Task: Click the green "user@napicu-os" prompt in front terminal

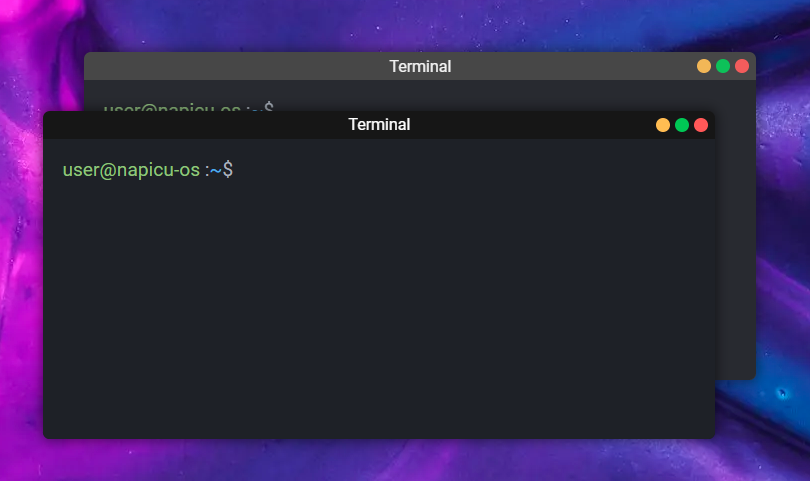Action: pyautogui.click(x=131, y=170)
